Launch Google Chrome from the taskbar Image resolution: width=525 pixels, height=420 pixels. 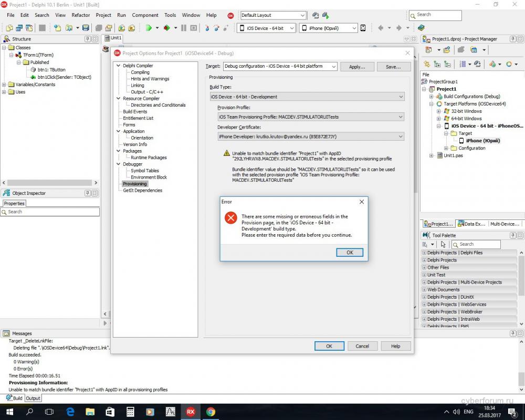coord(211,412)
